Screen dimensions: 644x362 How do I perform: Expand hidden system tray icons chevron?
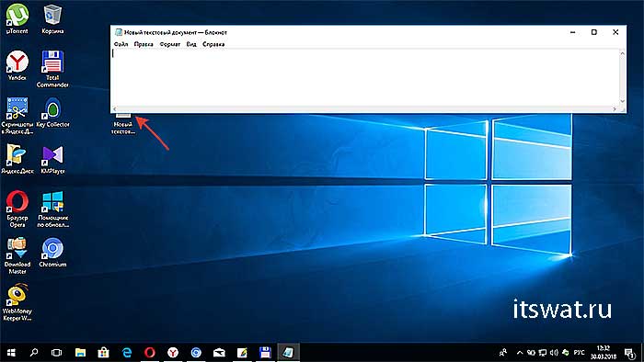pyautogui.click(x=520, y=353)
